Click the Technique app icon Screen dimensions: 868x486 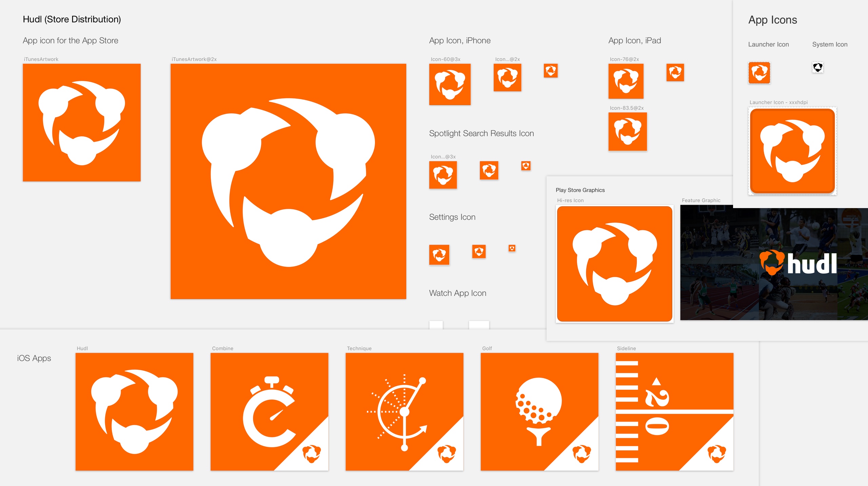405,412
